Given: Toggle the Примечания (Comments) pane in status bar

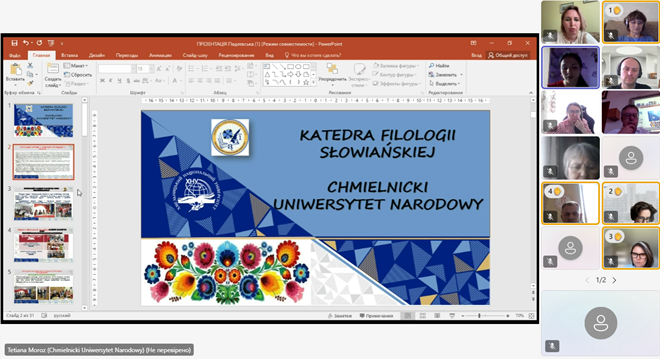Looking at the screenshot, I should click(x=376, y=316).
